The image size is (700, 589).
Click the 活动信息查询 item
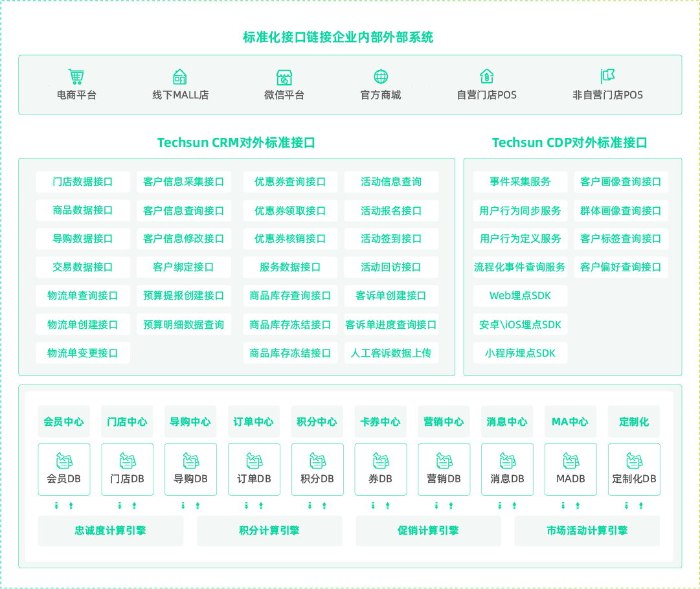(x=392, y=182)
